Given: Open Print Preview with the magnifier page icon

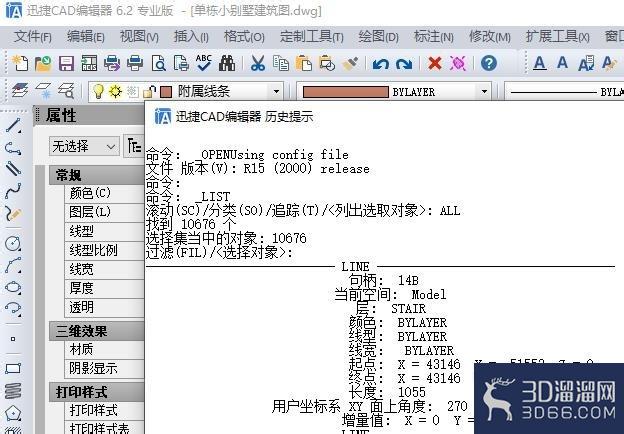Looking at the screenshot, I should pyautogui.click(x=158, y=63).
